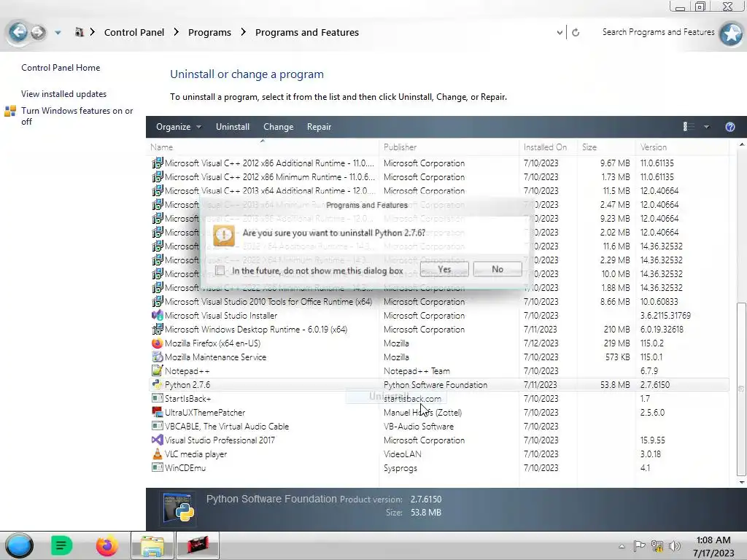Click the Python details pane thumbnail
The image size is (747, 560).
(x=178, y=507)
